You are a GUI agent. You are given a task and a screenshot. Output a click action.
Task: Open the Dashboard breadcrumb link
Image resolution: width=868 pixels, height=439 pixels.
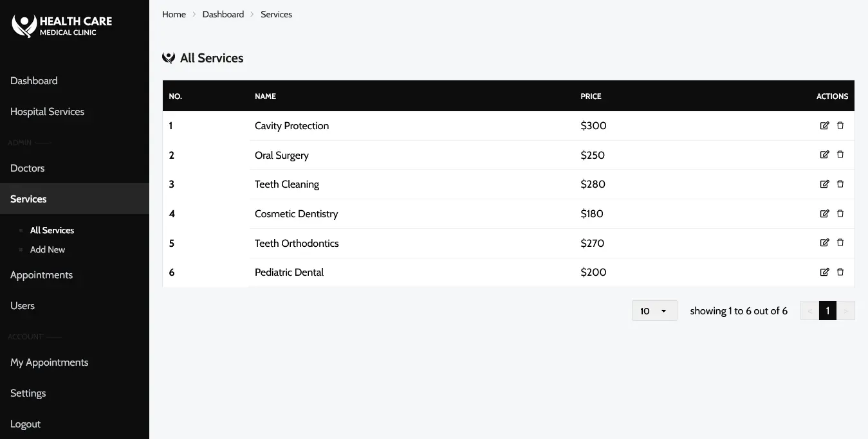(x=223, y=14)
